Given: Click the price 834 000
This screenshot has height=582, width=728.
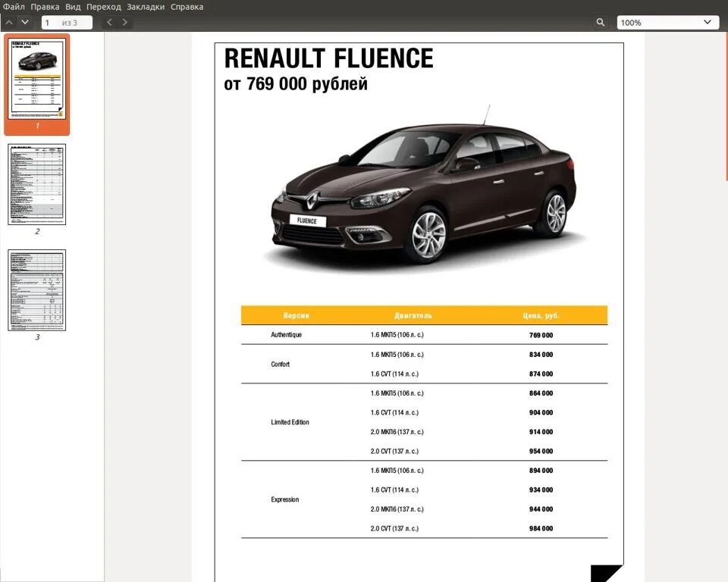Looking at the screenshot, I should (x=541, y=355).
